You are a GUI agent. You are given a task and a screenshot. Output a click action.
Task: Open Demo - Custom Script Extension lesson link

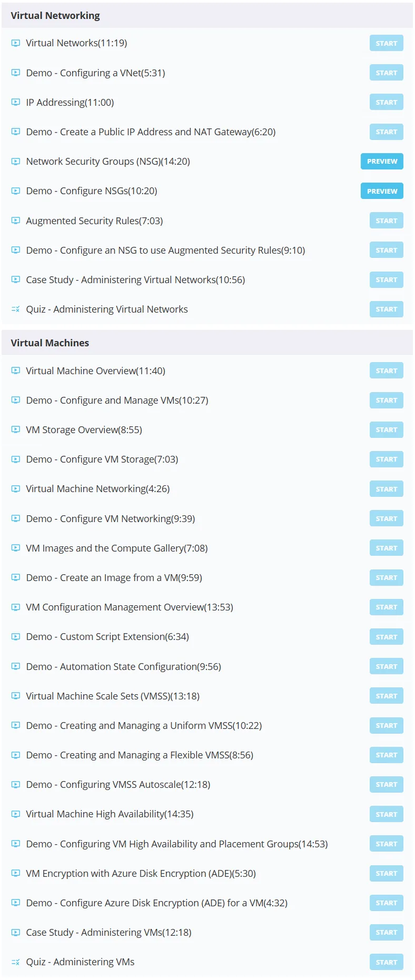[107, 637]
